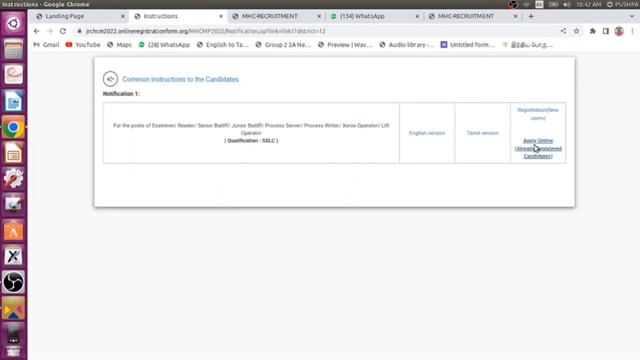Reload the Instructions page
The width and height of the screenshot is (640, 360).
(63, 31)
